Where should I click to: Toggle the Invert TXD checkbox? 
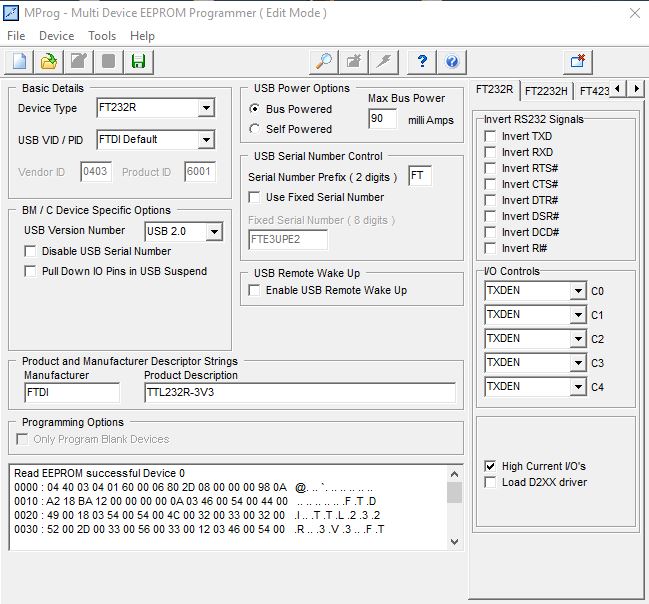[490, 136]
